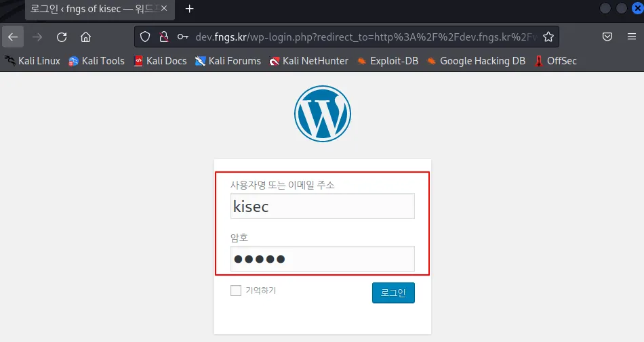Click the blue 로그인 button
Viewport: 644px width, 342px height.
pyautogui.click(x=393, y=293)
